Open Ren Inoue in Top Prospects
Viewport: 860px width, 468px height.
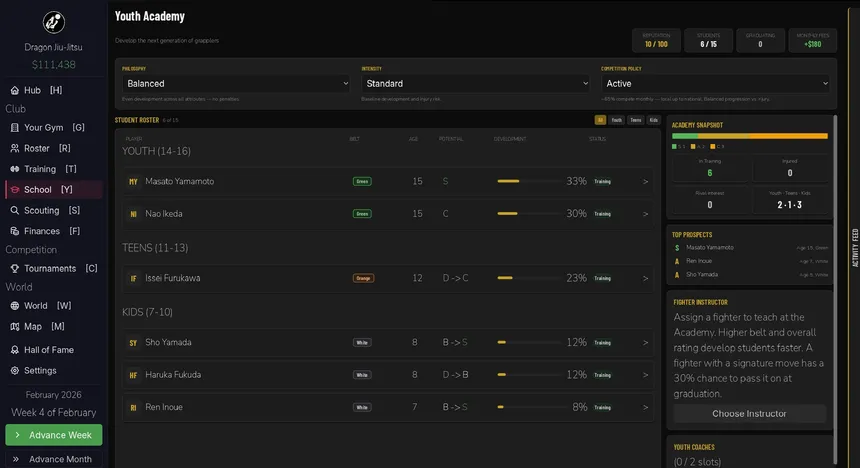[750, 261]
